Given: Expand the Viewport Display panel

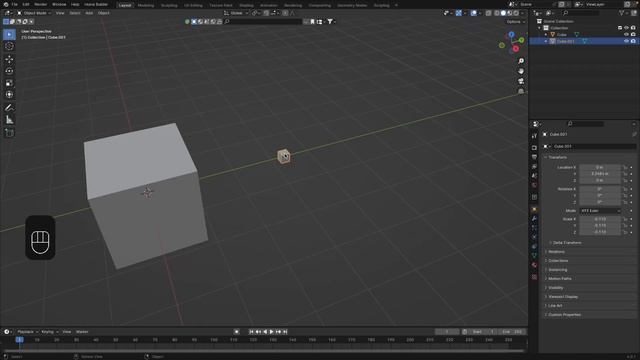Looking at the screenshot, I should pos(562,297).
